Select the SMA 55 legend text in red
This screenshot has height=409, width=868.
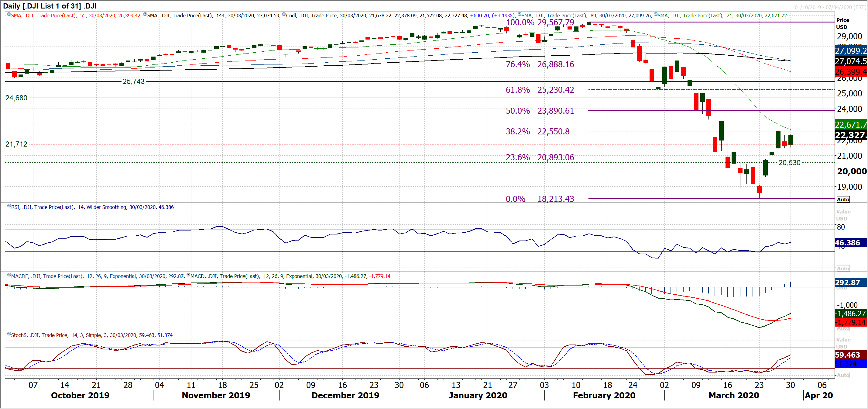pyautogui.click(x=76, y=16)
